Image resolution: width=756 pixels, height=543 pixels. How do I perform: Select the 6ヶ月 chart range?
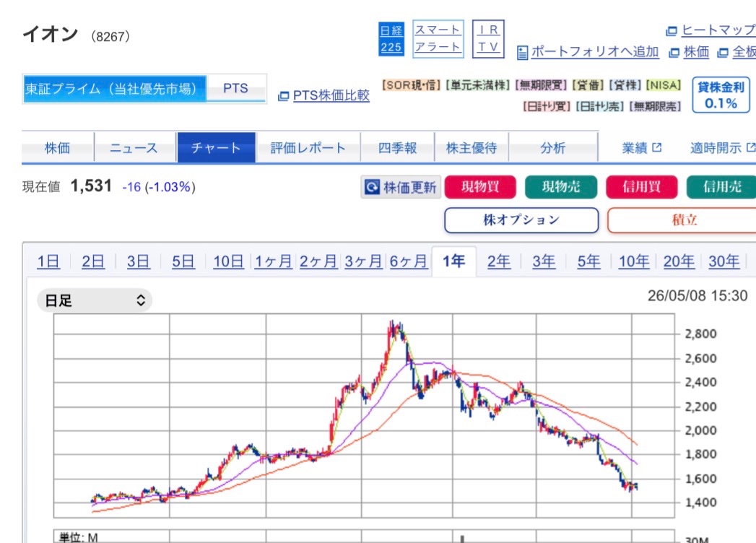click(x=409, y=261)
